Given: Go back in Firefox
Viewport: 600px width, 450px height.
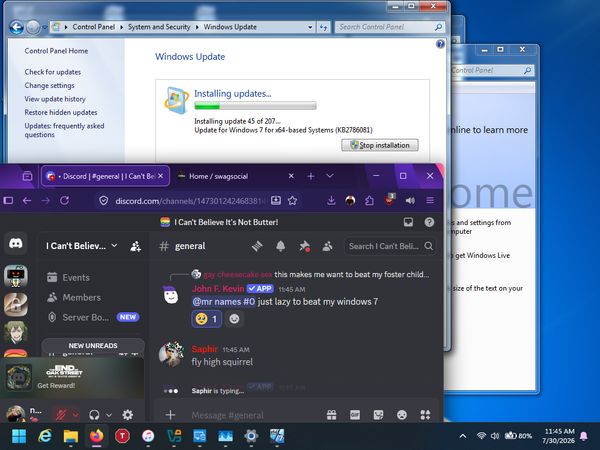Looking at the screenshot, I should (x=27, y=200).
